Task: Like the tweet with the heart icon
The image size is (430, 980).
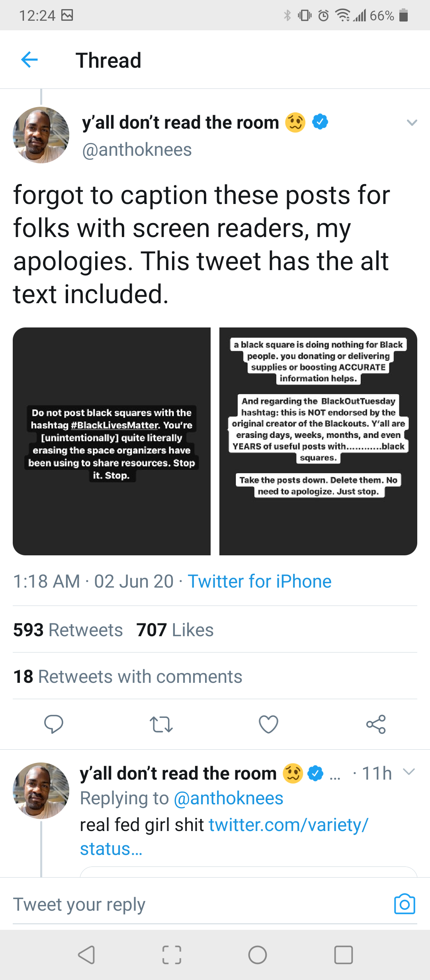Action: tap(269, 724)
